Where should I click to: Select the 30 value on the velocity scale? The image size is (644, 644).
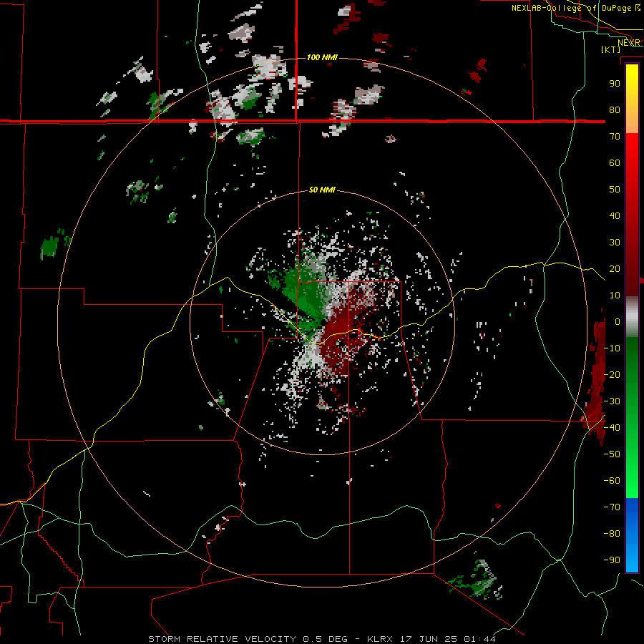click(x=615, y=243)
